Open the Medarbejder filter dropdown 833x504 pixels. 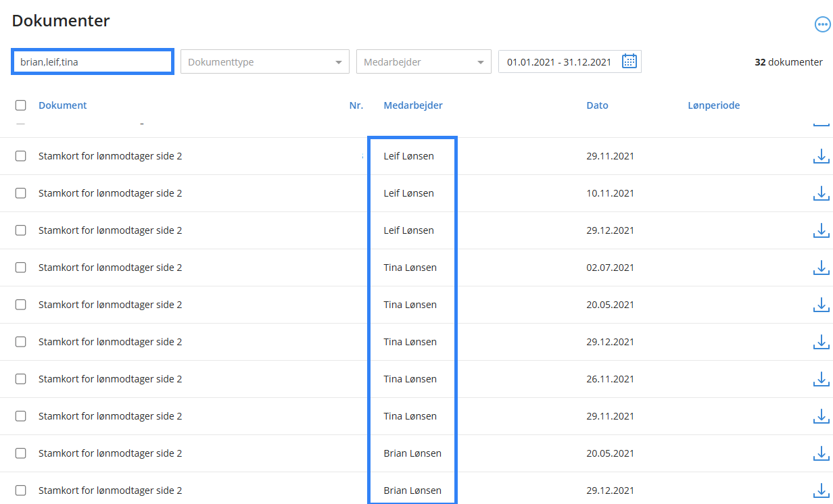pos(423,62)
